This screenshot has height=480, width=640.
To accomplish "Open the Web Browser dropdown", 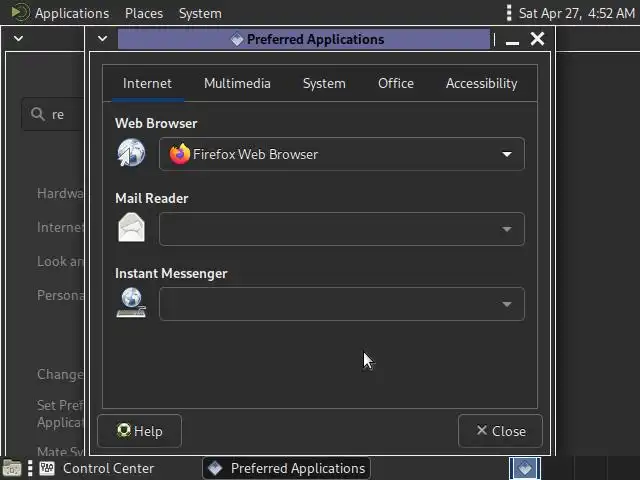I will click(x=342, y=154).
